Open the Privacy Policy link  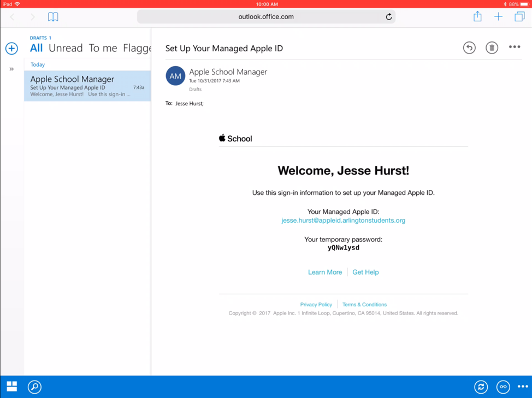point(316,305)
